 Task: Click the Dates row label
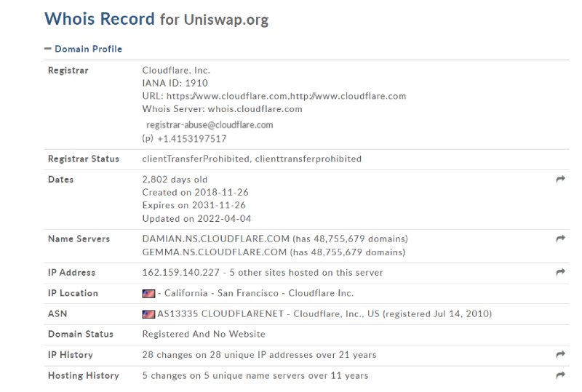pyautogui.click(x=61, y=180)
